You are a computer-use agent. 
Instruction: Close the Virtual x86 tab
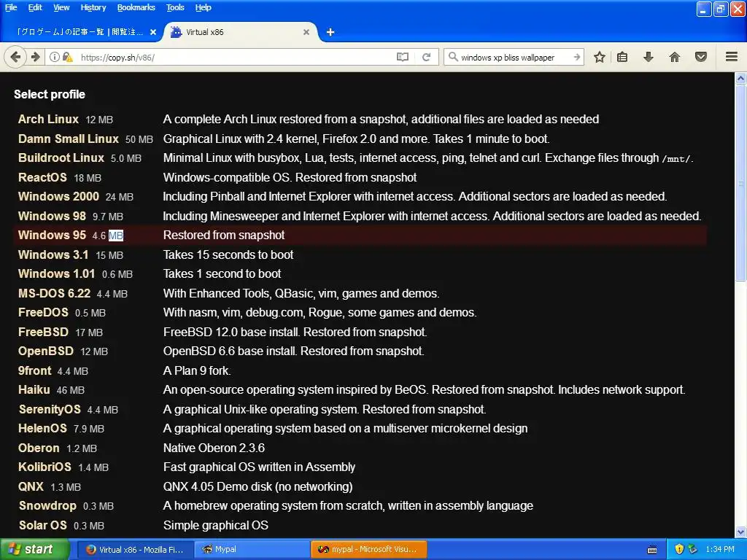point(306,32)
